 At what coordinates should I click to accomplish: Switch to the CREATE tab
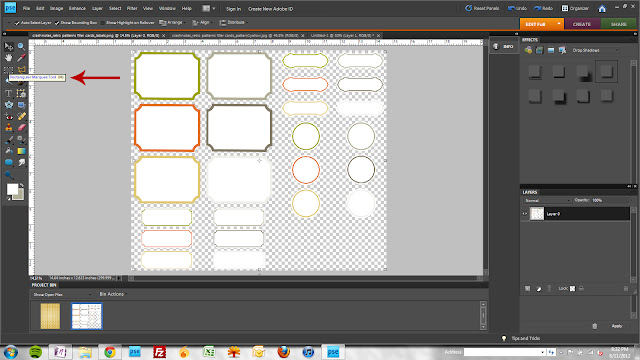[582, 24]
